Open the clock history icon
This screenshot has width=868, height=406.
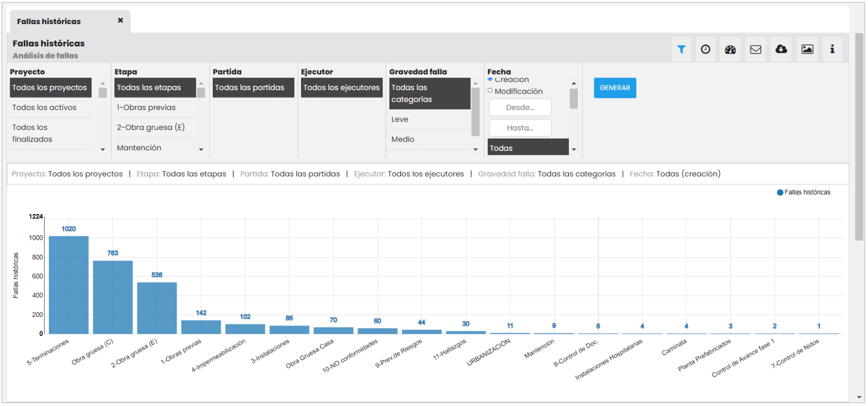705,49
